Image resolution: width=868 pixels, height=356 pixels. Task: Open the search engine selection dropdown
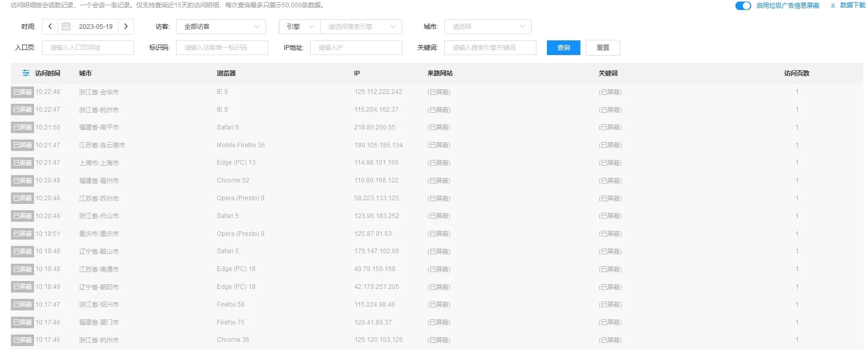361,27
